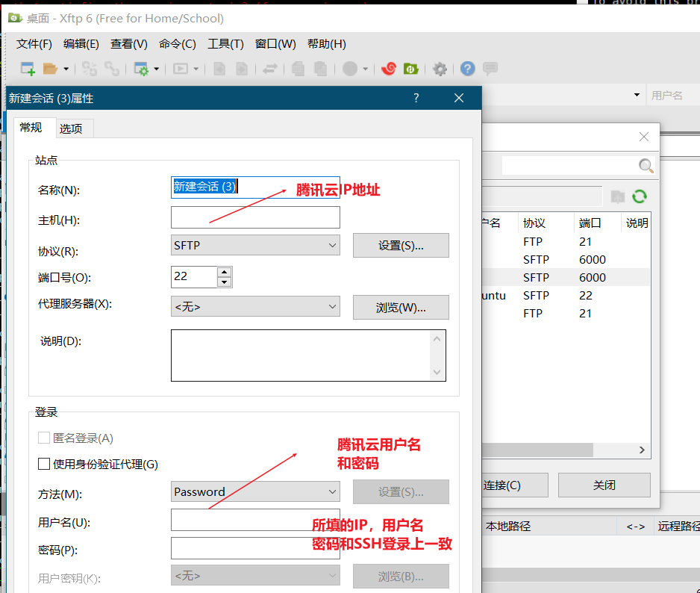
Task: Click the second grayed document transfer icon
Action: pyautogui.click(x=242, y=69)
